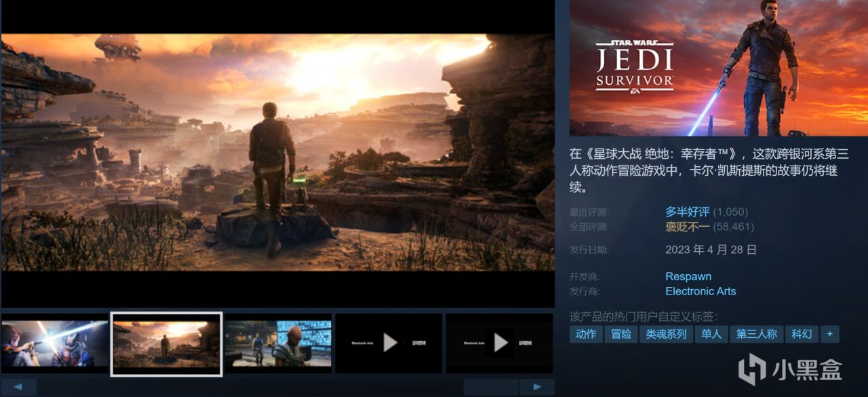Open all reviews '褒贬不一' link
Viewport: 868px width, 397px height.
[x=687, y=227]
